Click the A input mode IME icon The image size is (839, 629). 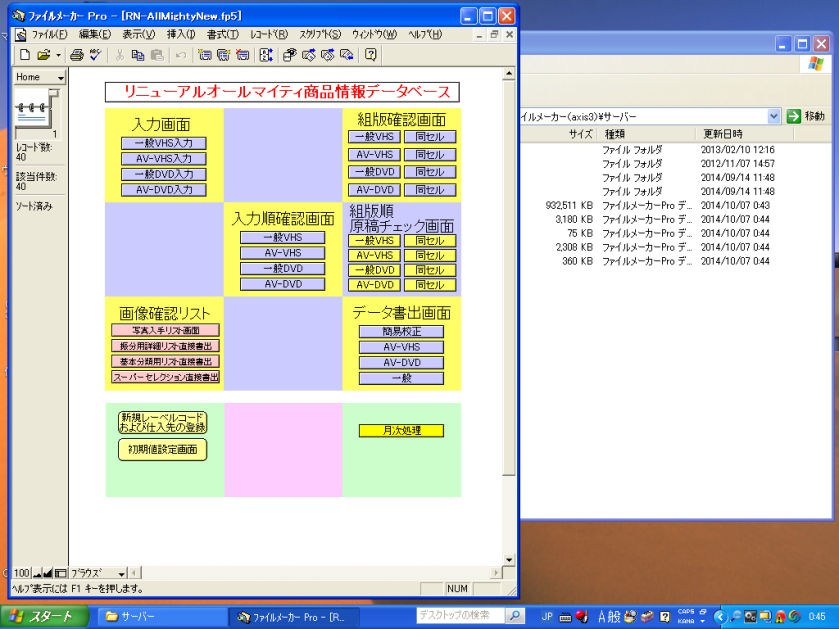[602, 617]
